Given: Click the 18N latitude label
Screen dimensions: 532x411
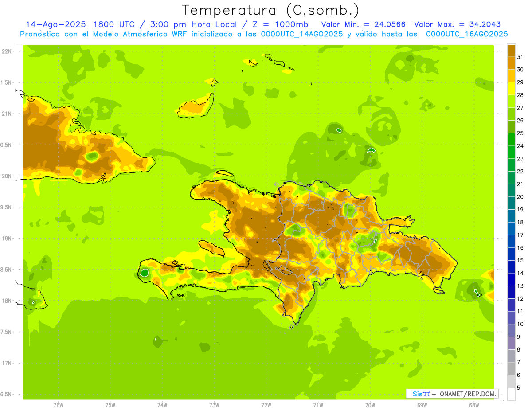Looking at the screenshot, I should 6,301.
